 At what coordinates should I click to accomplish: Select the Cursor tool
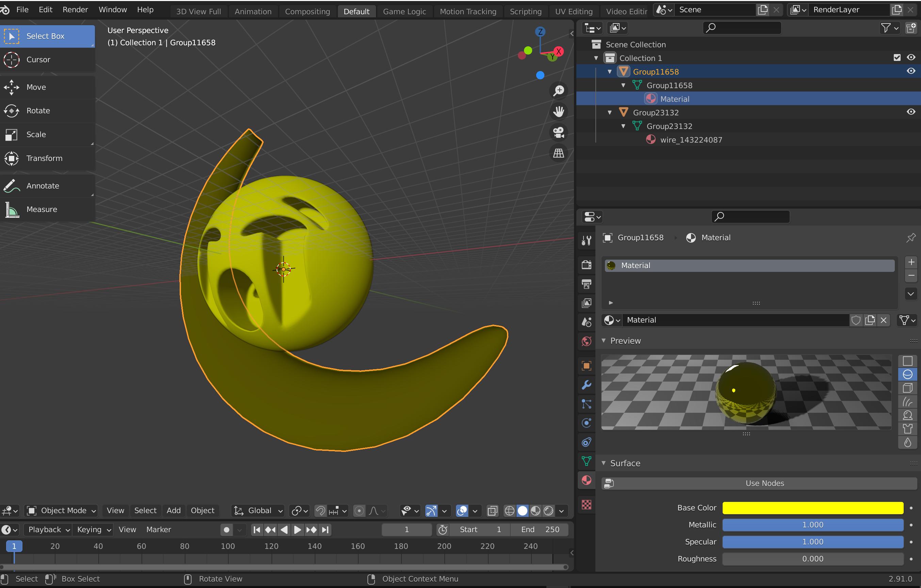47,60
